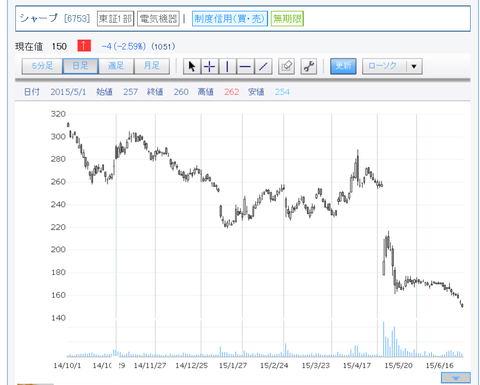Screen dimensions: 480x385
Task: Choose the crosshair drawing tool
Action: pyautogui.click(x=210, y=66)
